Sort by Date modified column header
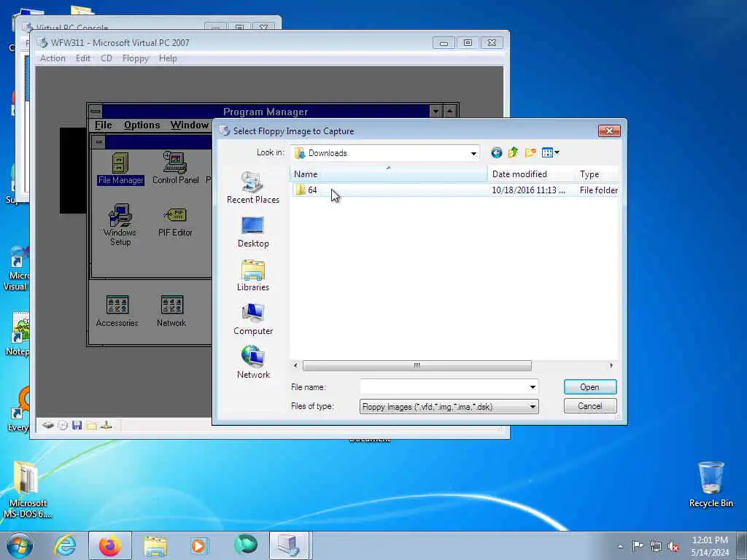This screenshot has width=747, height=560. pos(532,174)
